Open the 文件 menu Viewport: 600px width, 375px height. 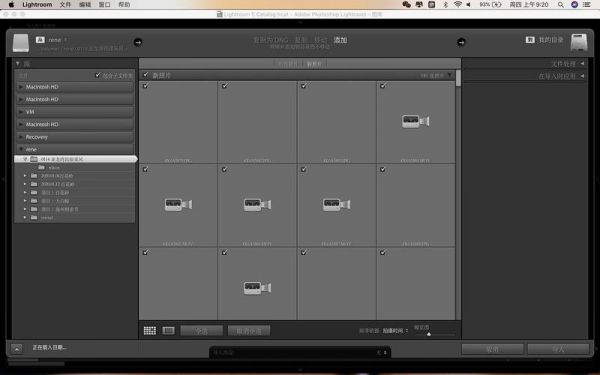coord(65,5)
